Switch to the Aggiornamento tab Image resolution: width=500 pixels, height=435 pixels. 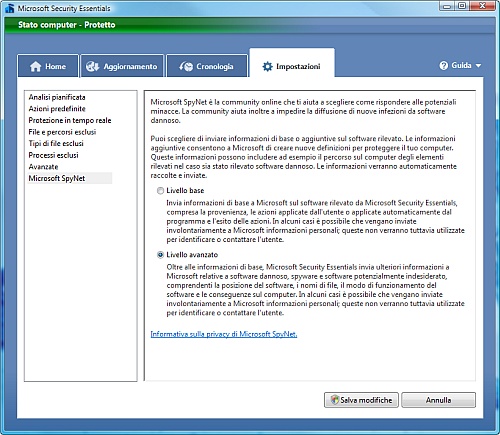pos(122,66)
